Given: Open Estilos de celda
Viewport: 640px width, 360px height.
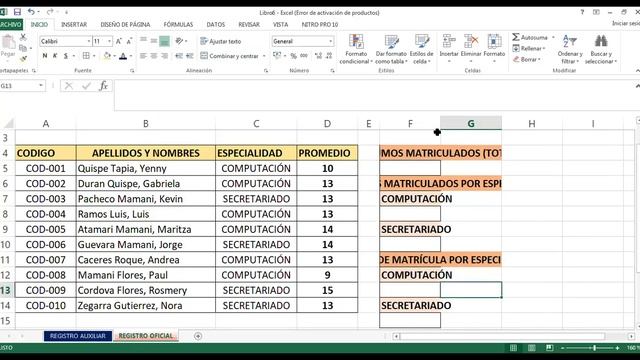Looking at the screenshot, I should (x=422, y=49).
